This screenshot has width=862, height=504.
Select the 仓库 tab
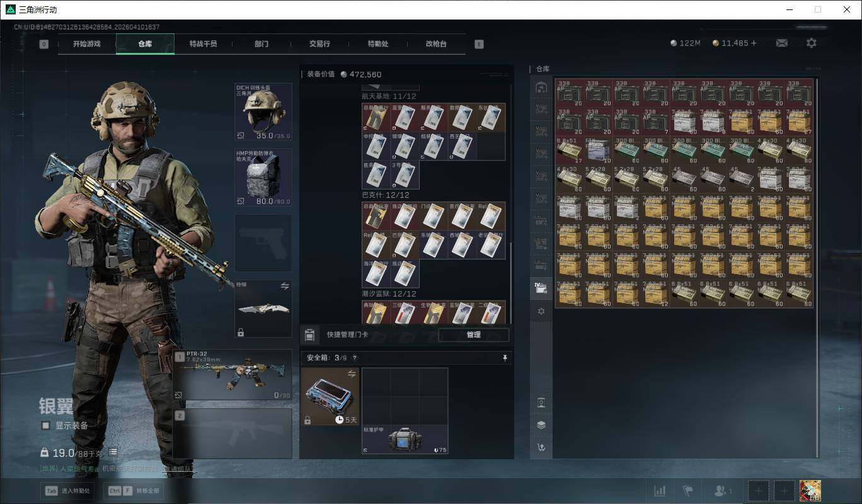coord(145,44)
